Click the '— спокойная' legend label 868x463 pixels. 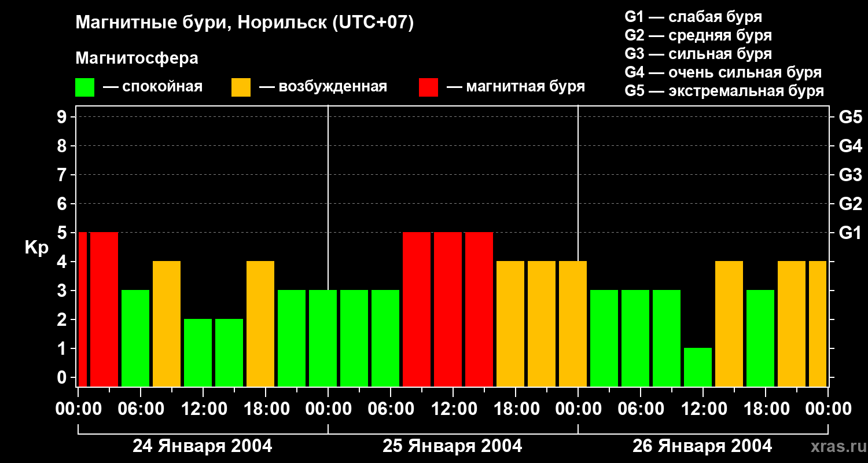tap(153, 87)
